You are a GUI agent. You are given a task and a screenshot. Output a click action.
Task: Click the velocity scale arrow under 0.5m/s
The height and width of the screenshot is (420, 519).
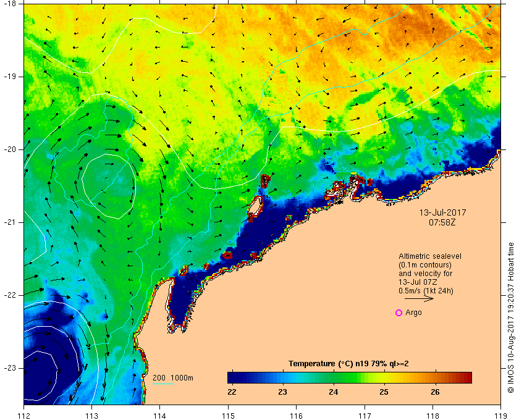(x=419, y=298)
